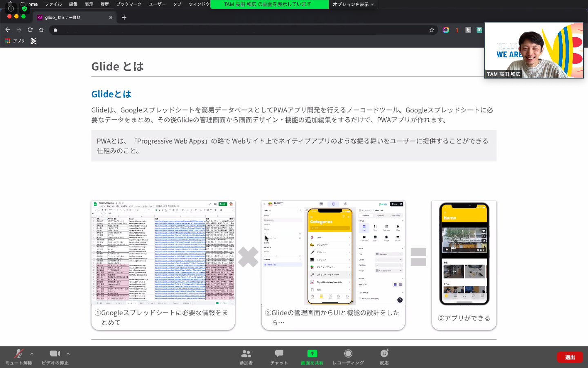
Task: Open the 反応 reactions menu
Action: [x=384, y=357]
